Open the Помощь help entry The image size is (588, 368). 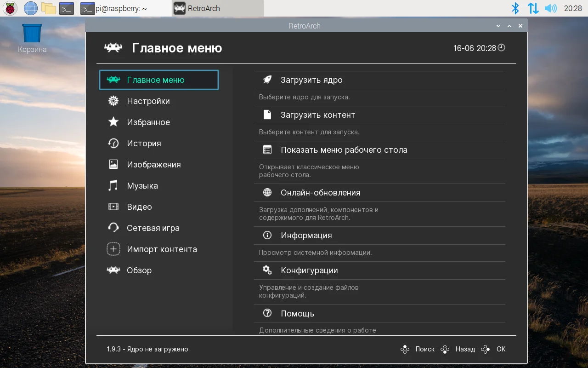pyautogui.click(x=379, y=314)
